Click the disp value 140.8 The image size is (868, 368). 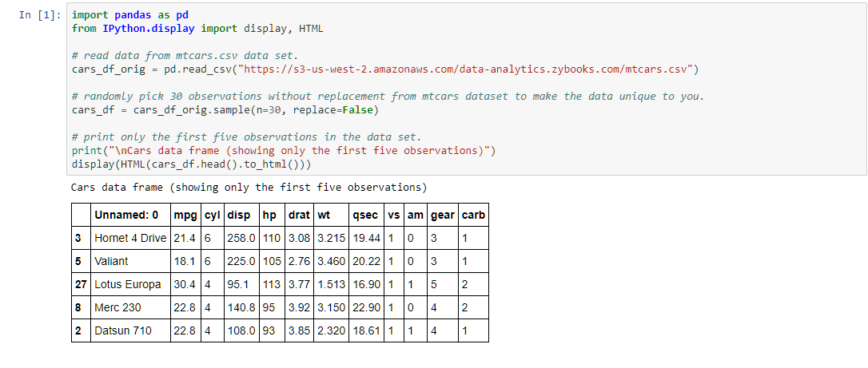click(241, 308)
